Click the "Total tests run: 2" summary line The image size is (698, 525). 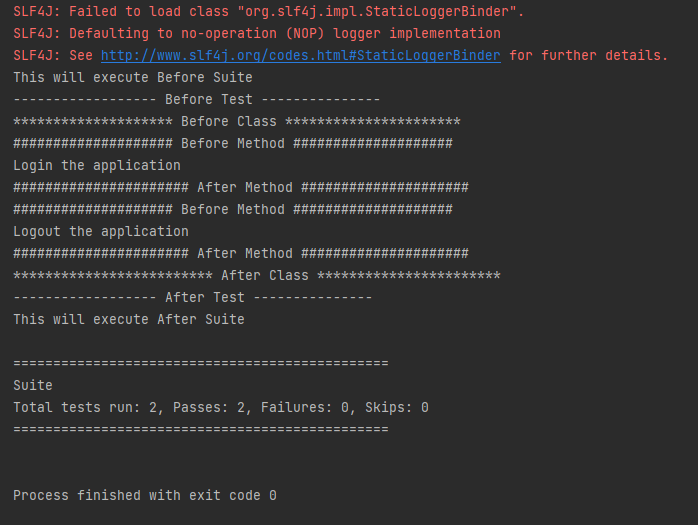[220, 408]
